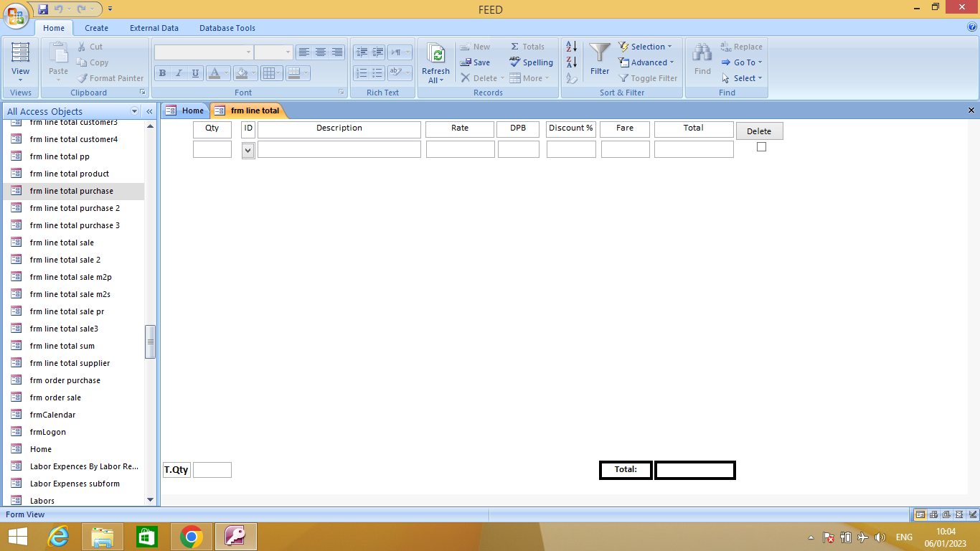Open frm line total purchase form
This screenshot has height=551, width=980.
tap(72, 191)
